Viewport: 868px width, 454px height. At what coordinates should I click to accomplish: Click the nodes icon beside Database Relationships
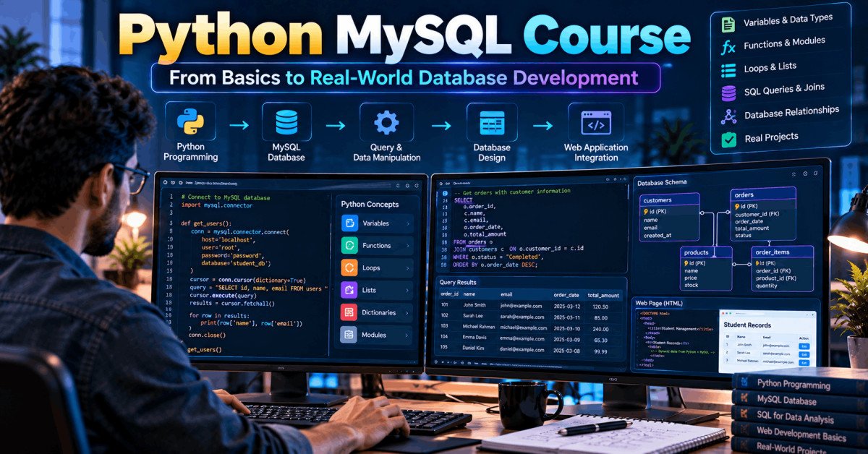tap(729, 116)
